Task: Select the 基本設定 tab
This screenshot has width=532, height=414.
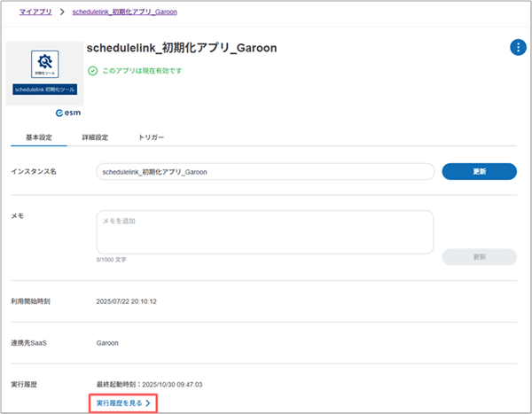Action: 38,137
